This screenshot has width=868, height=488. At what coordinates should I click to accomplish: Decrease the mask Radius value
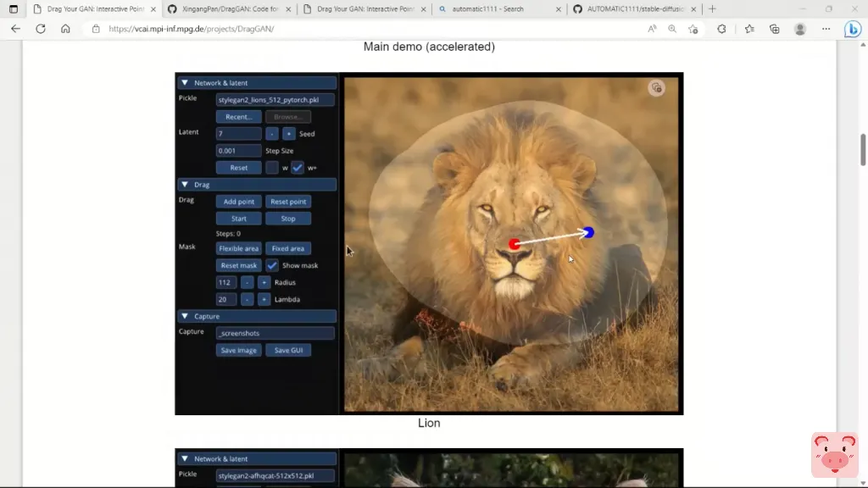pyautogui.click(x=247, y=283)
